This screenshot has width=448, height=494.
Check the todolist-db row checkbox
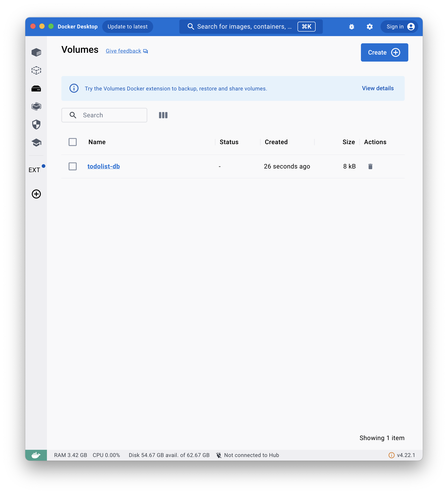coord(73,166)
